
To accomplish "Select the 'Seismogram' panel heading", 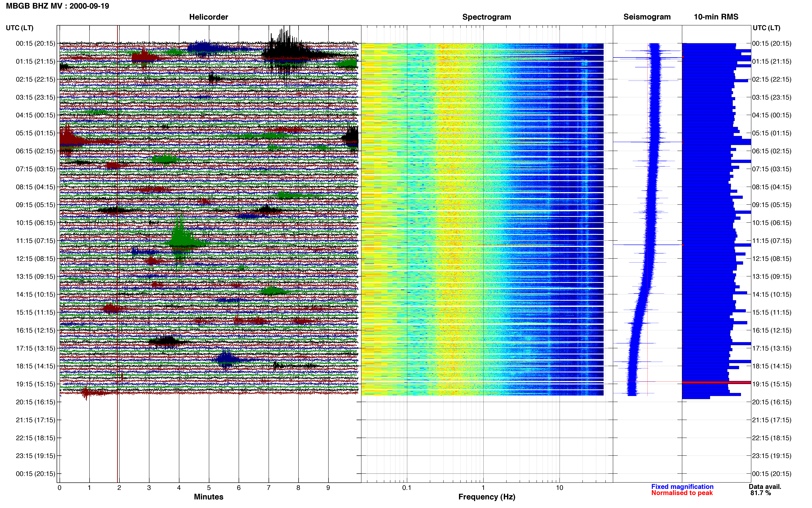I will [647, 17].
